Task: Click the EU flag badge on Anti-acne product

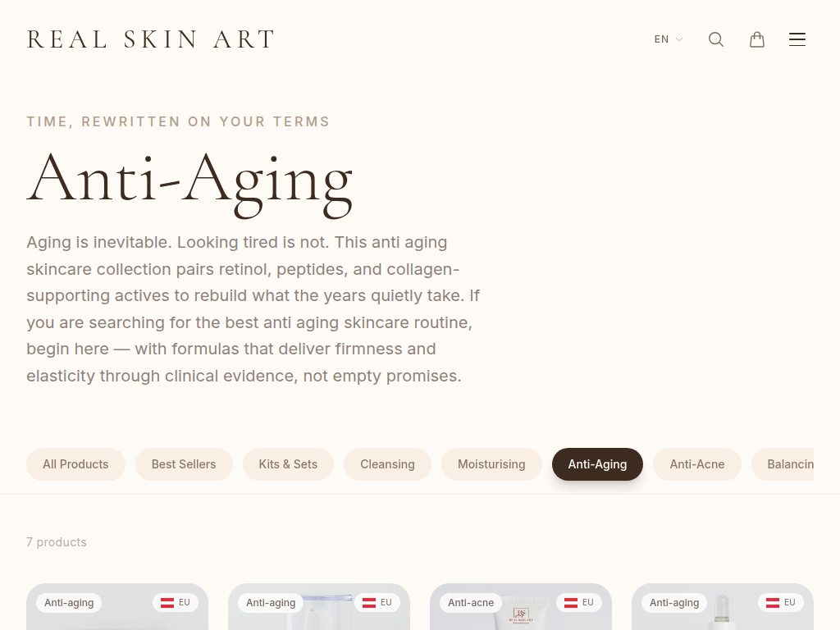Action: (x=579, y=603)
